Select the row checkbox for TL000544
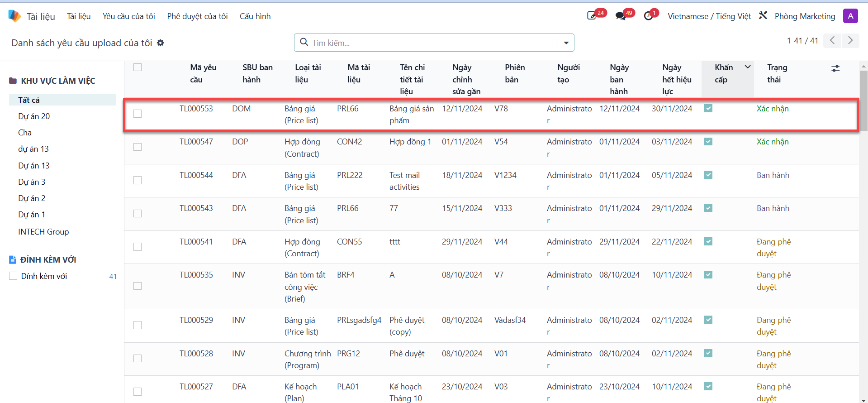 138,180
